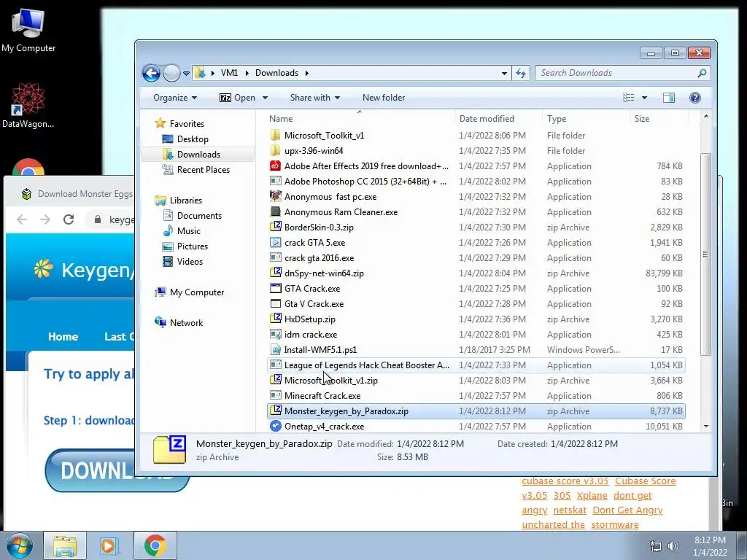Open the Organize menu

point(175,98)
